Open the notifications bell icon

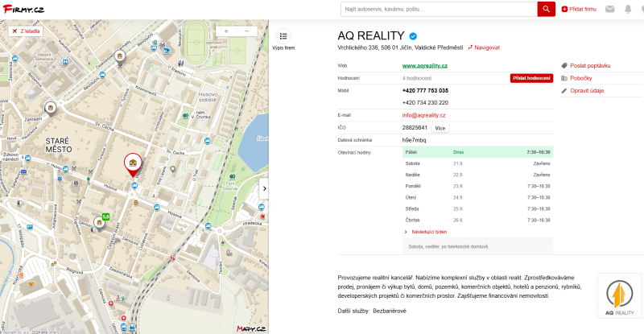pyautogui.click(x=628, y=9)
